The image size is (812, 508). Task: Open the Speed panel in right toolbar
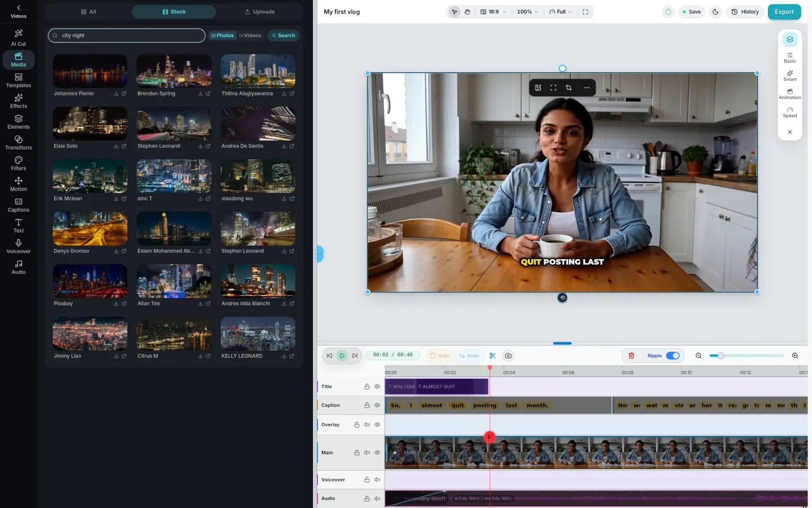coord(790,112)
